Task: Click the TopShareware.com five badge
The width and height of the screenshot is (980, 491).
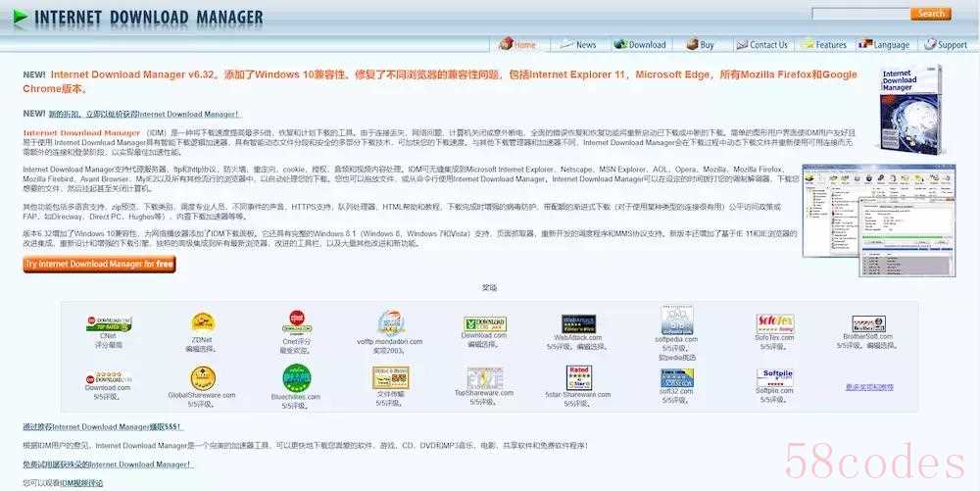Action: pyautogui.click(x=485, y=378)
